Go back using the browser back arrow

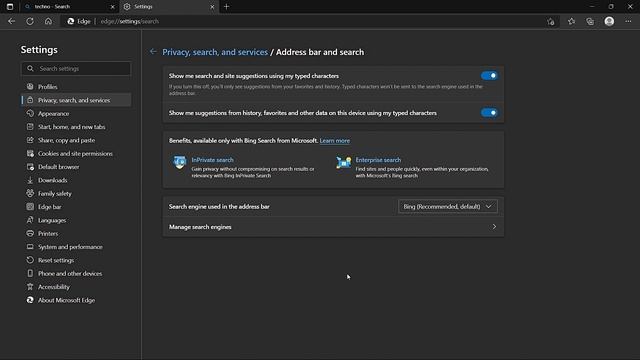pyautogui.click(x=11, y=21)
